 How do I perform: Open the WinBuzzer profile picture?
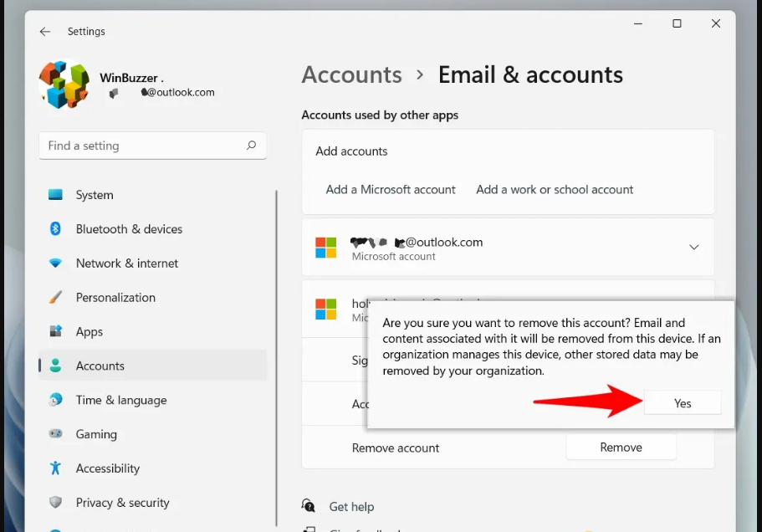tap(64, 84)
